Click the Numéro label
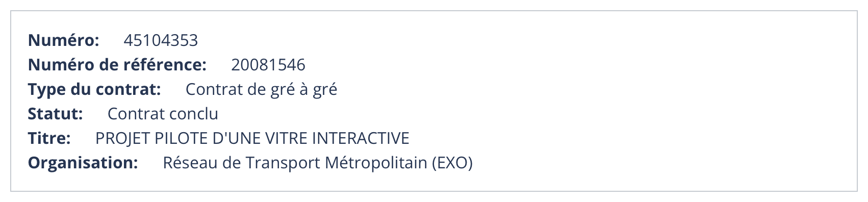The height and width of the screenshot is (202, 868). (64, 40)
